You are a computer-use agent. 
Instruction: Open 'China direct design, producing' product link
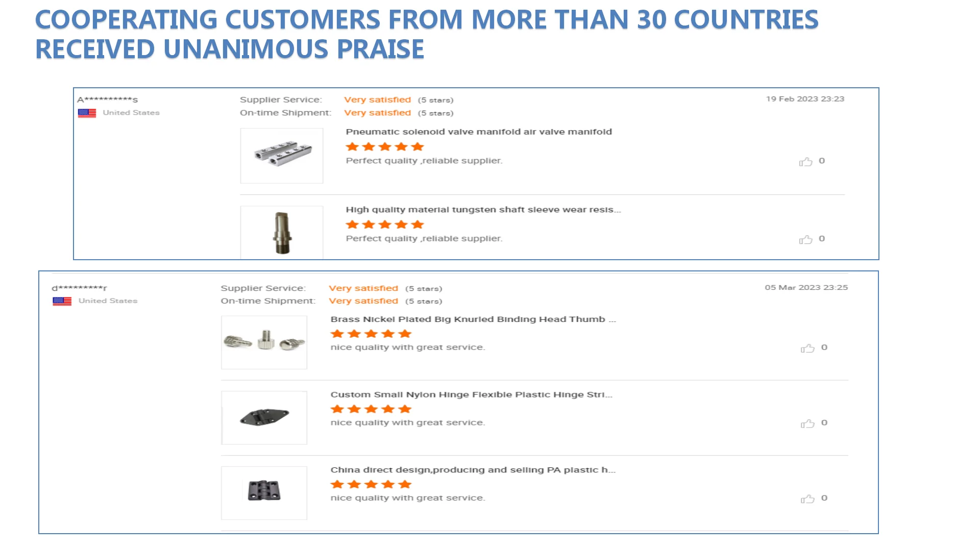pos(473,470)
